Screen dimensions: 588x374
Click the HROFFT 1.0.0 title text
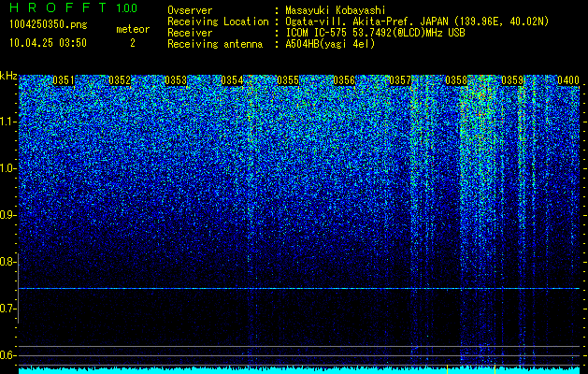coord(74,7)
